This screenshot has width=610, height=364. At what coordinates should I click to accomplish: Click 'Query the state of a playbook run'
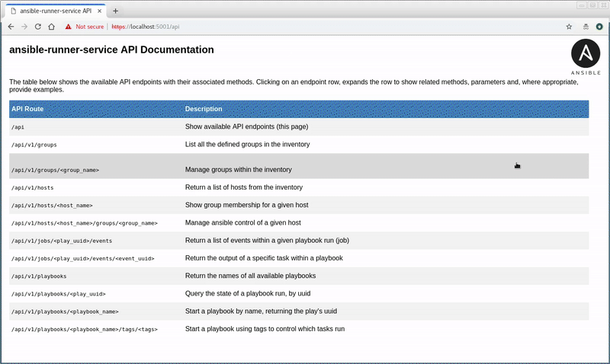(248, 293)
